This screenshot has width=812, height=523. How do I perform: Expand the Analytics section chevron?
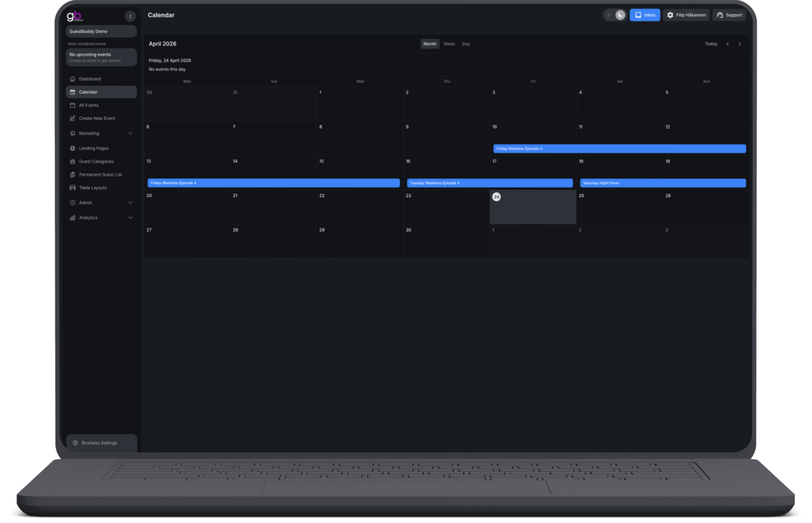click(130, 218)
